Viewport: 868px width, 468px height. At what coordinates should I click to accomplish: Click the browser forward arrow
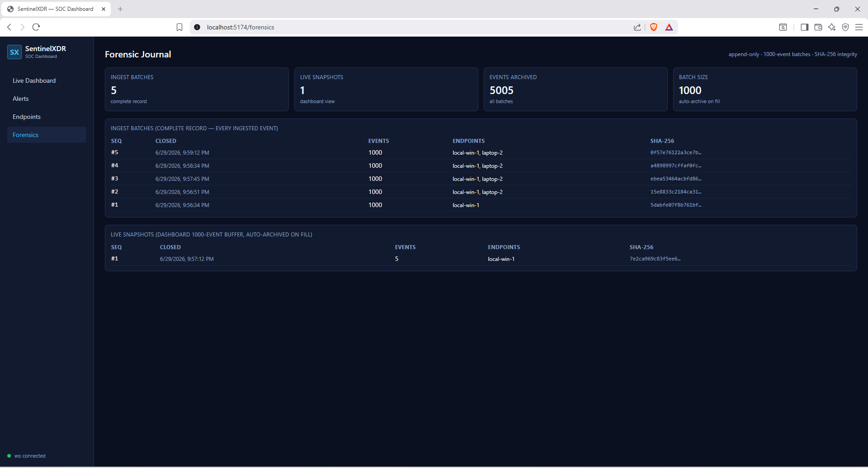[23, 27]
